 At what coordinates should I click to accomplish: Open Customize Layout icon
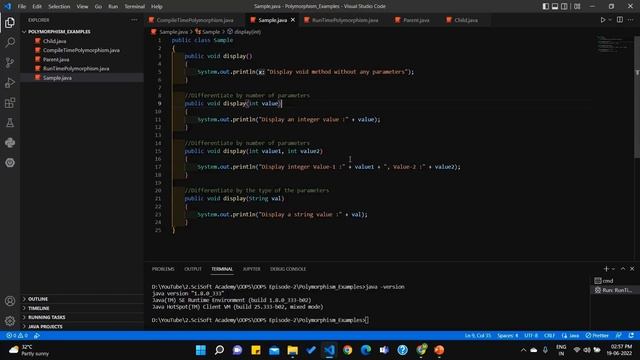tap(577, 6)
